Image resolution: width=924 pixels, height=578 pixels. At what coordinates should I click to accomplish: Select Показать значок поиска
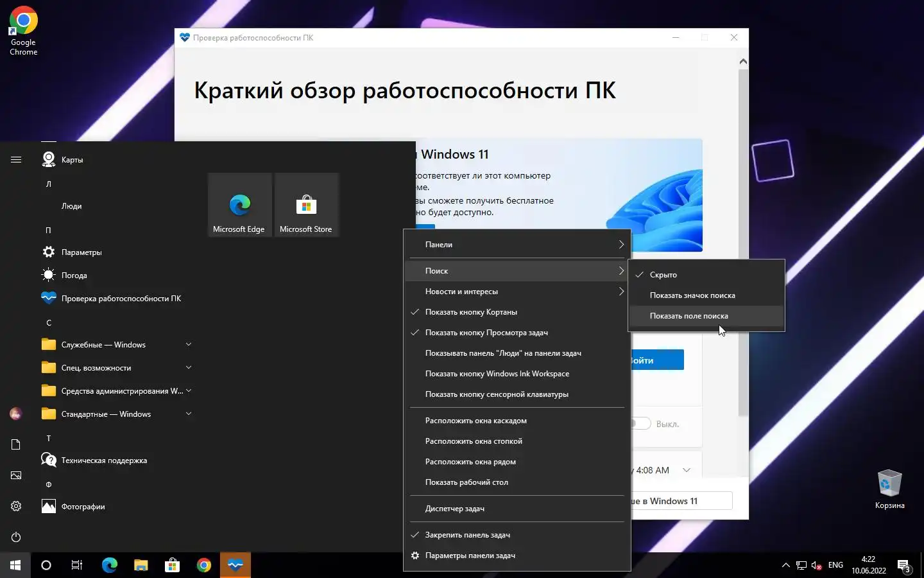[x=706, y=295]
